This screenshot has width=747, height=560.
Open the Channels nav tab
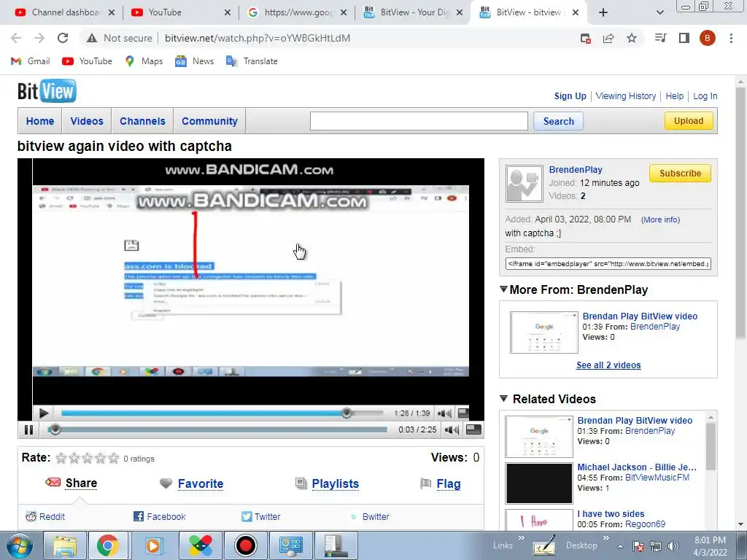point(142,121)
